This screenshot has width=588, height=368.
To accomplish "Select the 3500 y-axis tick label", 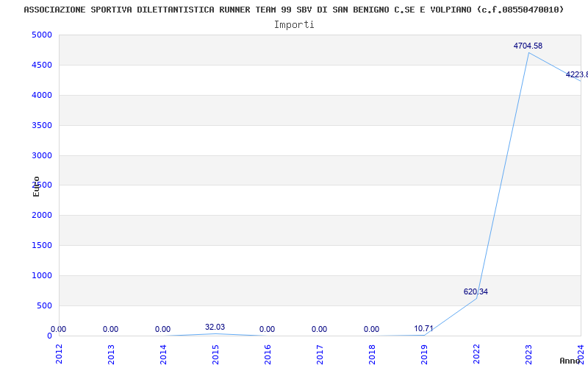I will pyautogui.click(x=42, y=125).
